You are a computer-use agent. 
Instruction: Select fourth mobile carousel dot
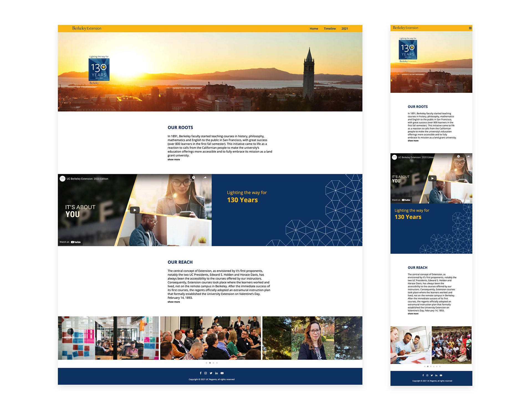434,366
